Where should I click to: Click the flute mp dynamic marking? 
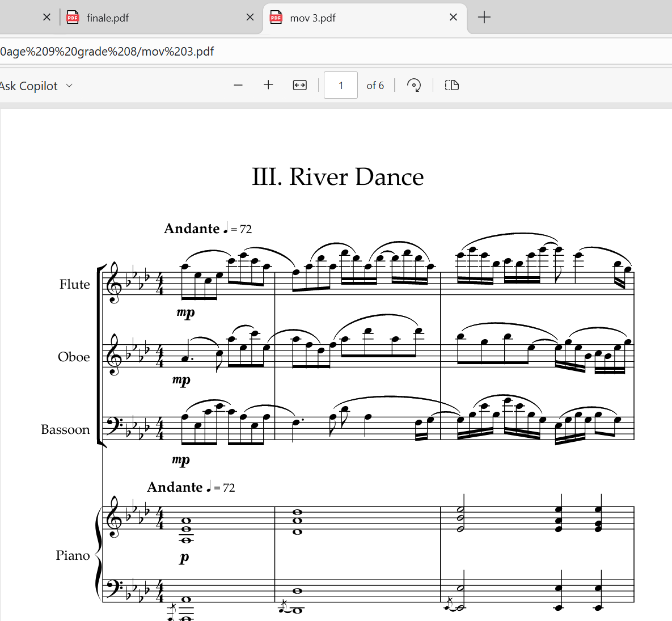[185, 312]
